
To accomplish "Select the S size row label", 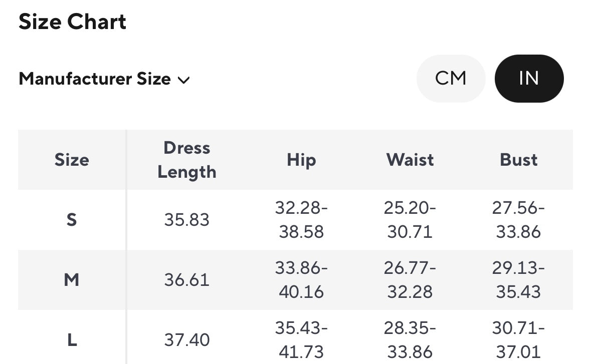I will pyautogui.click(x=72, y=220).
